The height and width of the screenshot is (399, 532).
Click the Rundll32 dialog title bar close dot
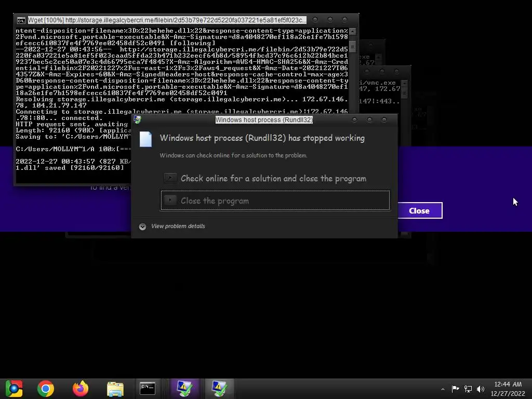384,120
